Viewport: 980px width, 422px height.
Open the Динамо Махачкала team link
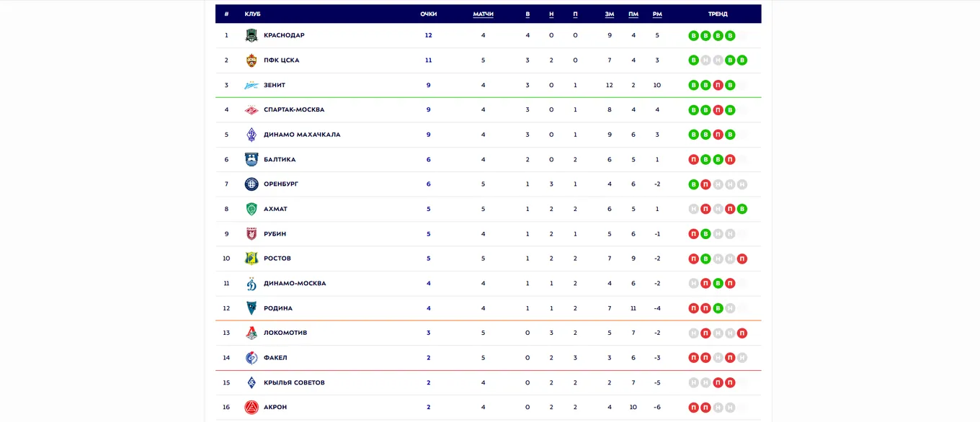(302, 135)
